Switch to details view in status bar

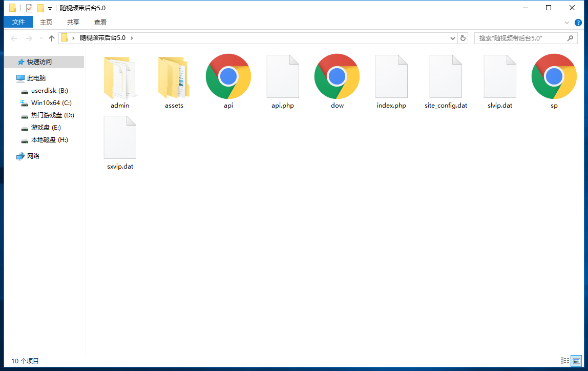[x=565, y=361]
